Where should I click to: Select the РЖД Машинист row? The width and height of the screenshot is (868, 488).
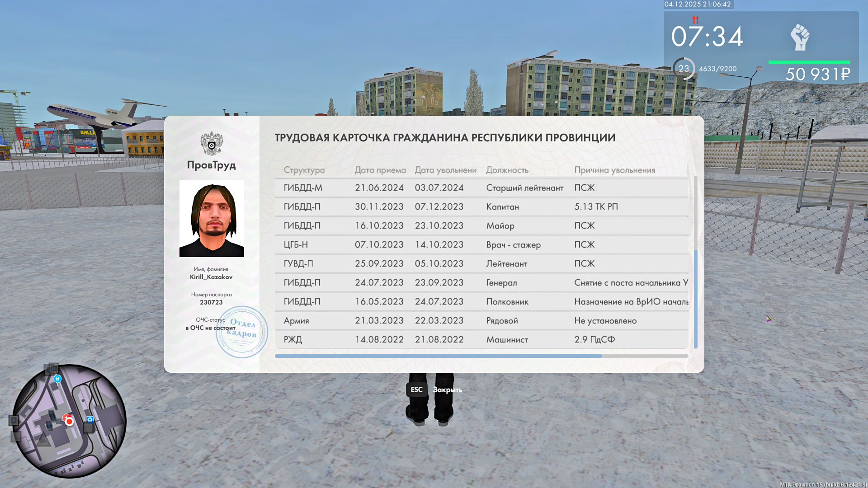[x=481, y=340]
